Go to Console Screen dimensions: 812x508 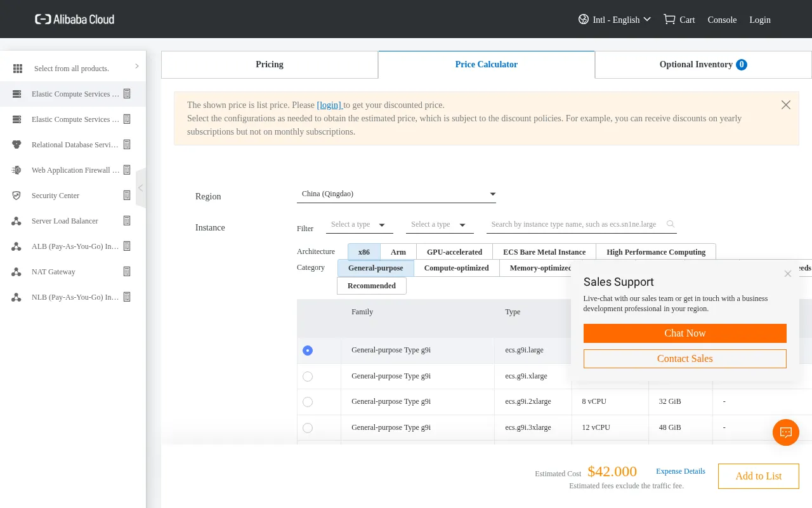[722, 20]
